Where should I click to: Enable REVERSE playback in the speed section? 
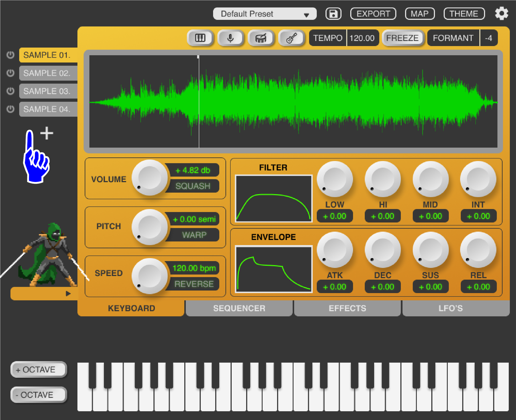coord(193,284)
